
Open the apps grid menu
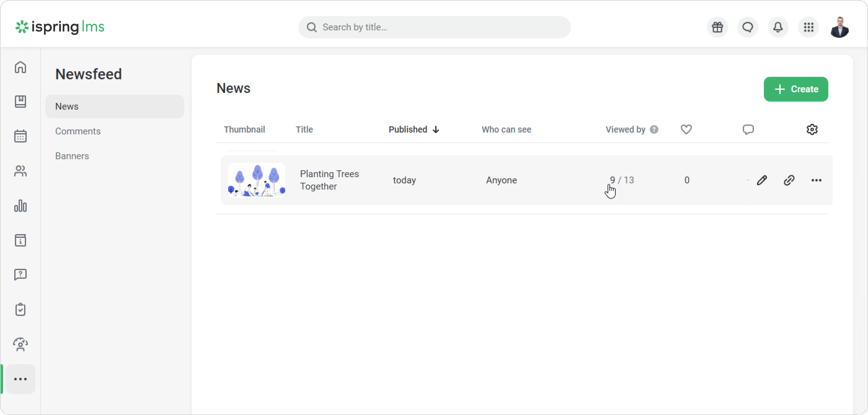point(808,27)
